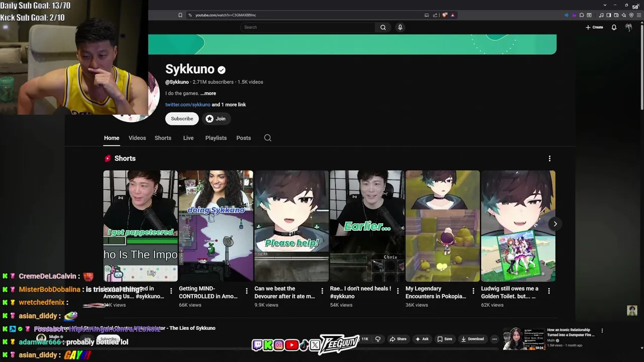Open the Posts channel tab
Image resolution: width=644 pixels, height=362 pixels.
click(244, 138)
